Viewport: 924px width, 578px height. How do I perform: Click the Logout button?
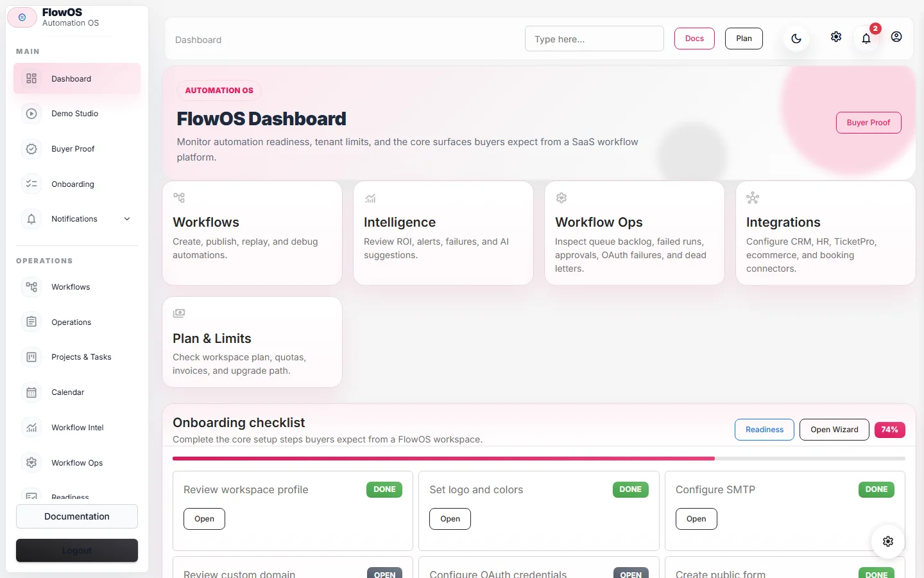coord(77,550)
